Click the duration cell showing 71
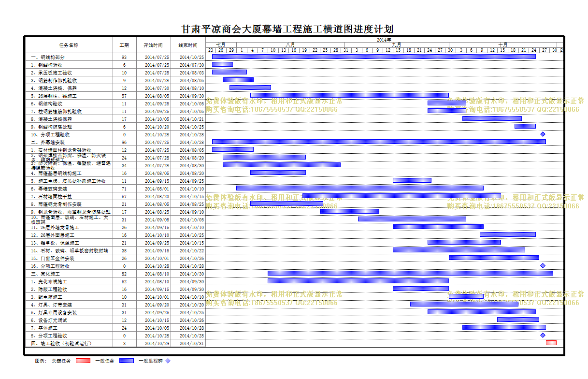 (125, 189)
